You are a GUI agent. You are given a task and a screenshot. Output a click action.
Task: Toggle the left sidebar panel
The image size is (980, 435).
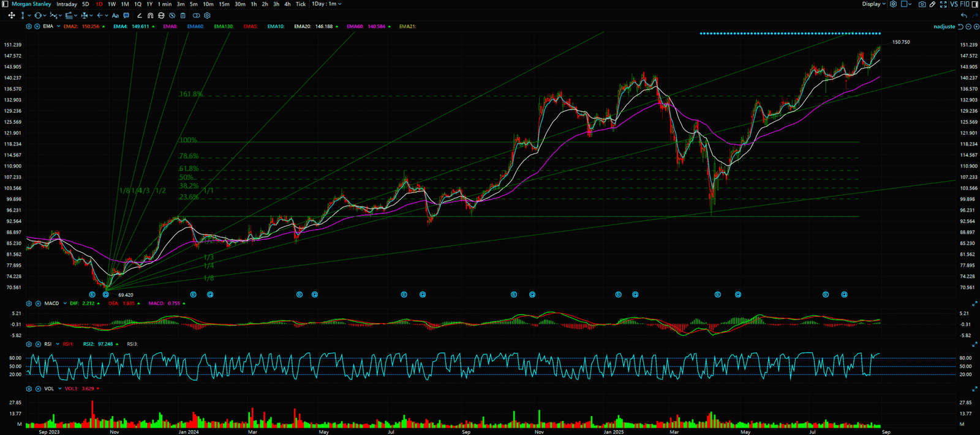[x=5, y=4]
